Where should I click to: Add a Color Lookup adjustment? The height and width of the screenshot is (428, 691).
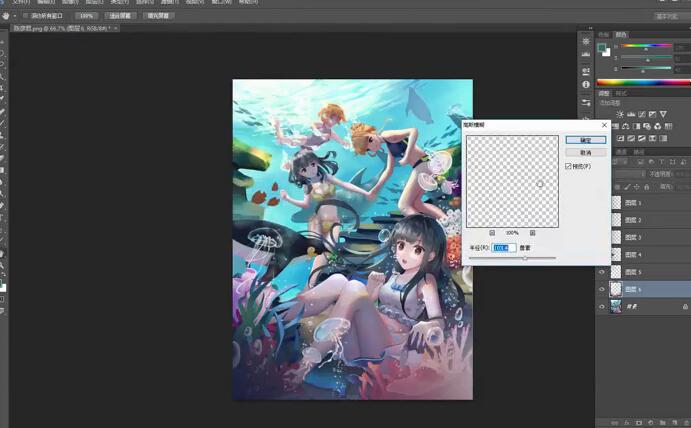point(669,126)
